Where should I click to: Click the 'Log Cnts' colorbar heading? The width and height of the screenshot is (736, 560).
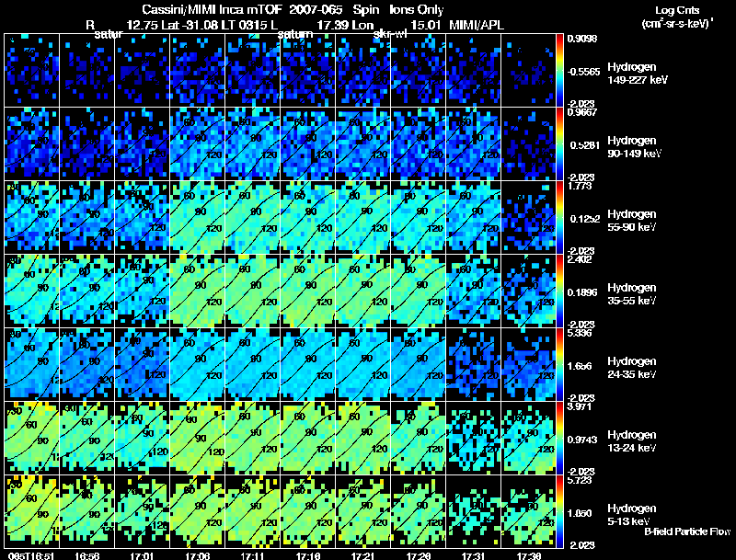point(677,10)
